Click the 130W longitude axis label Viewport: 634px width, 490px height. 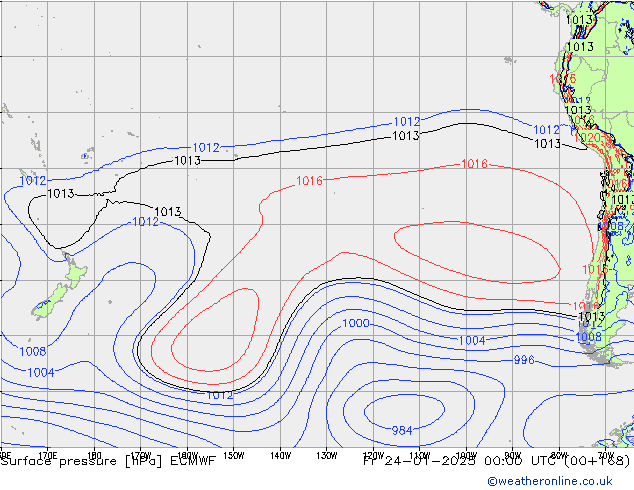pyautogui.click(x=327, y=455)
